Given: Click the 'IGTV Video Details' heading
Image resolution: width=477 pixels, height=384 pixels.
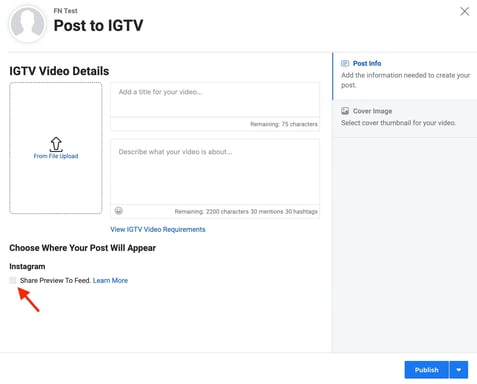Looking at the screenshot, I should click(x=59, y=71).
